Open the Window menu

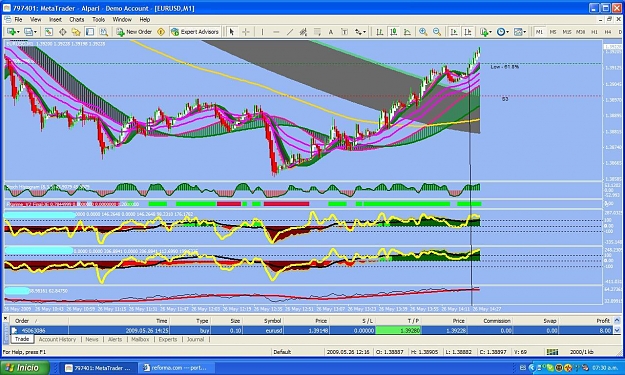pos(122,20)
